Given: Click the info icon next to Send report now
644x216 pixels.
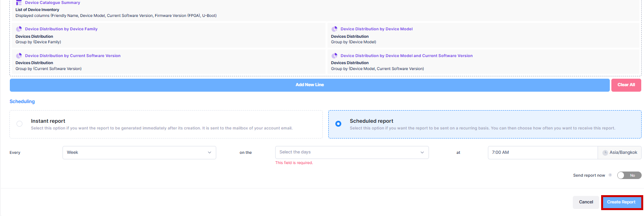Looking at the screenshot, I should coord(610,175).
